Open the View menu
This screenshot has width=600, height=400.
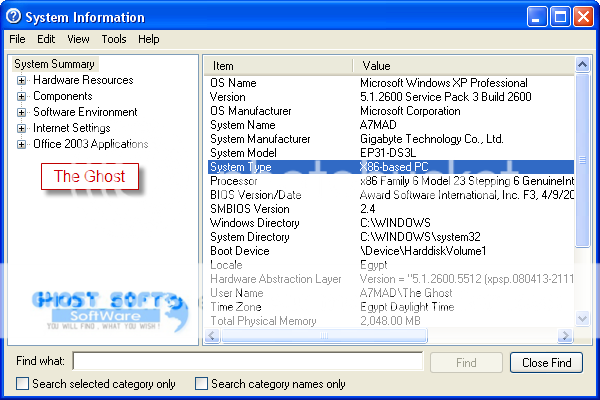(x=78, y=39)
